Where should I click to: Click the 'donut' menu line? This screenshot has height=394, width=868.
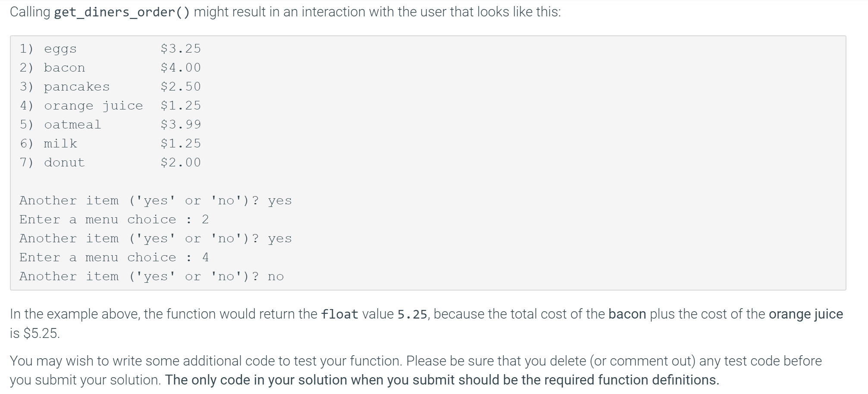(x=110, y=163)
